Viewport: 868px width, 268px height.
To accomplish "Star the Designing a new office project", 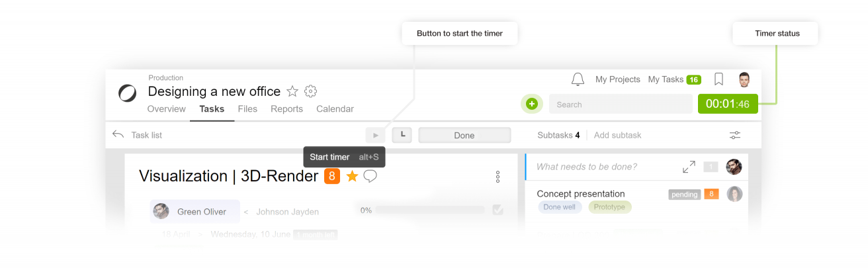I will pyautogui.click(x=292, y=91).
